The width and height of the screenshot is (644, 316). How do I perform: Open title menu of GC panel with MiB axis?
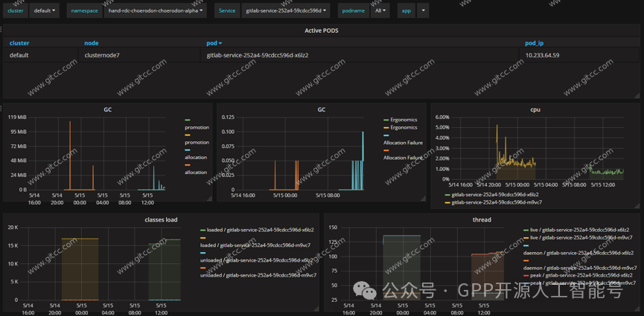[108, 109]
